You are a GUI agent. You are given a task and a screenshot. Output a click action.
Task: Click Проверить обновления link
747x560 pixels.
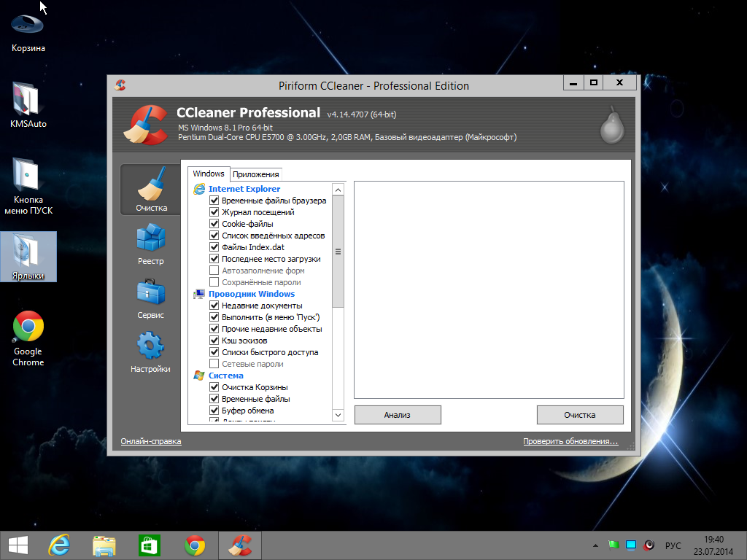(570, 441)
